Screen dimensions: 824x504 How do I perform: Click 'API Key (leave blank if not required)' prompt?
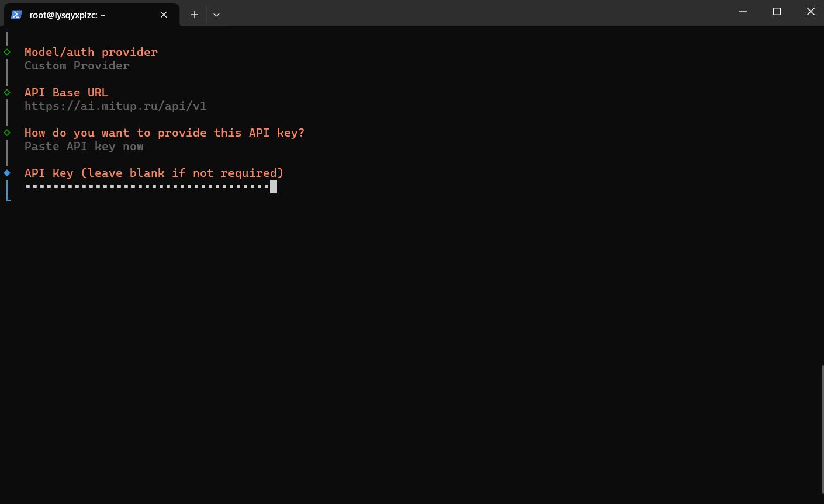[x=154, y=173]
